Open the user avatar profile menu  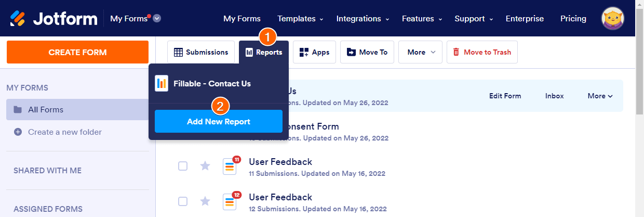(x=613, y=19)
